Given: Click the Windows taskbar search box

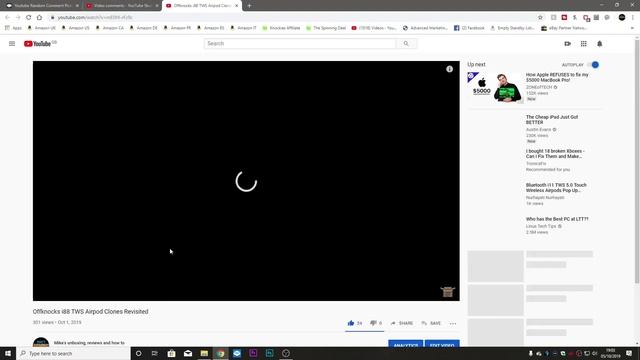Looking at the screenshot, I should click(x=73, y=353).
